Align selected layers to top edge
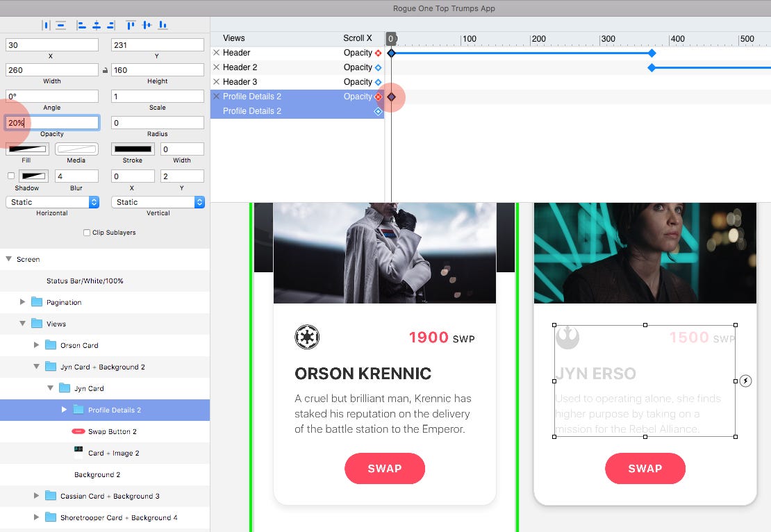Viewport: 771px width, 532px height. point(131,25)
